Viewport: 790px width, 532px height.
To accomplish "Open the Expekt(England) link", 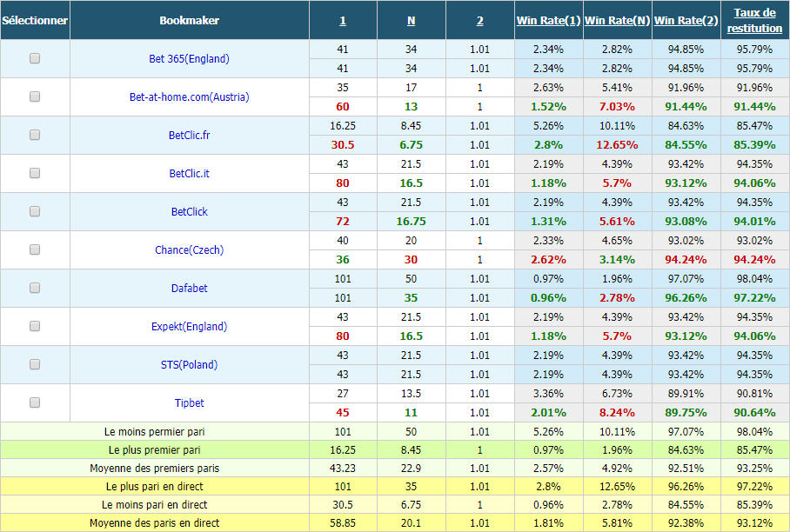I will coord(189,327).
